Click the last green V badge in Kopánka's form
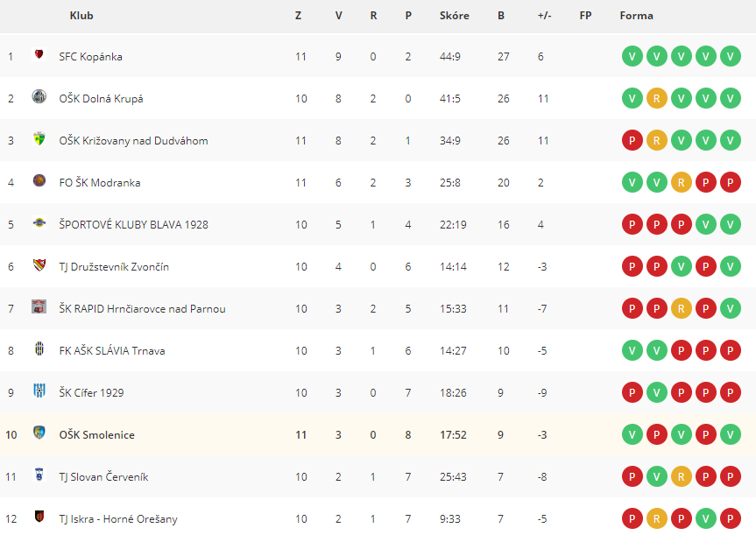Viewport: 756px width, 542px height. click(x=731, y=57)
